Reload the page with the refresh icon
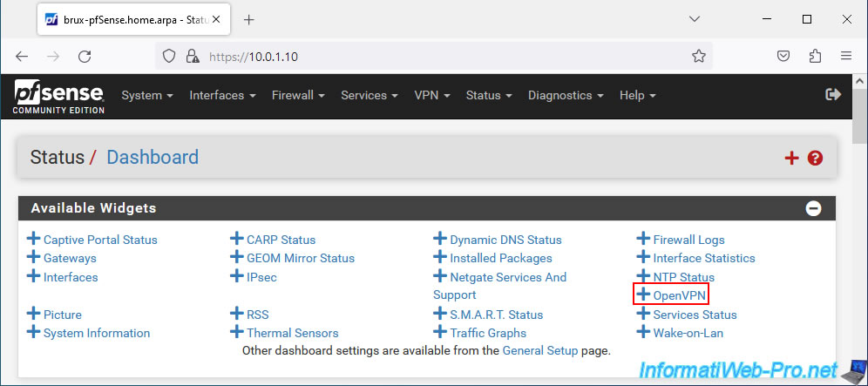The width and height of the screenshot is (868, 386). tap(85, 56)
